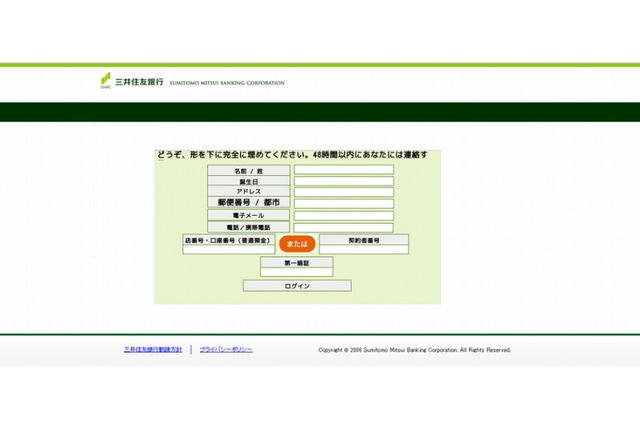Click the 電子メール email input field
This screenshot has height=426, width=640.
pos(344,215)
